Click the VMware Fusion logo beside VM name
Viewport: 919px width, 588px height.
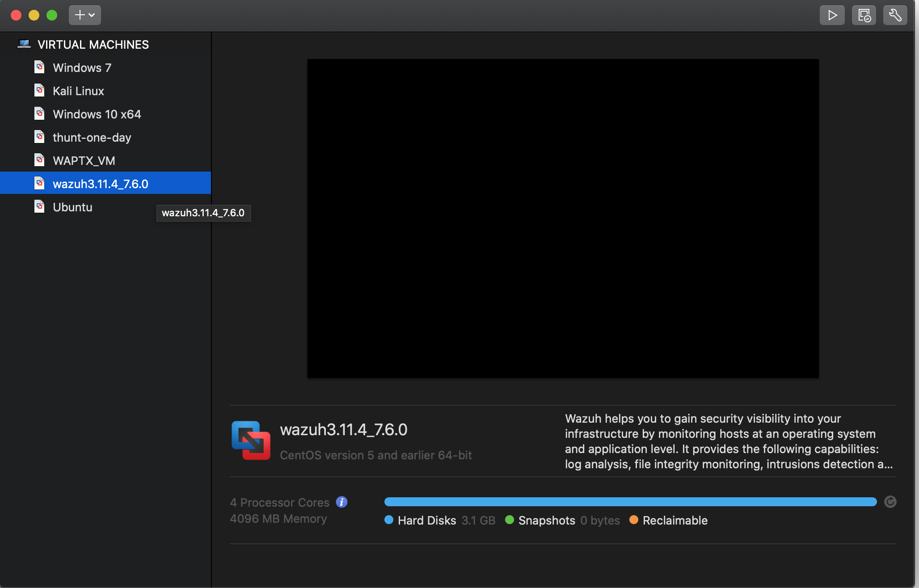coord(251,441)
